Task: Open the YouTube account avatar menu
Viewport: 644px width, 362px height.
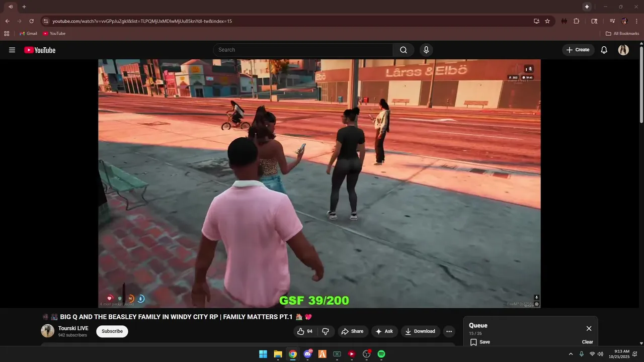Action: click(623, 50)
